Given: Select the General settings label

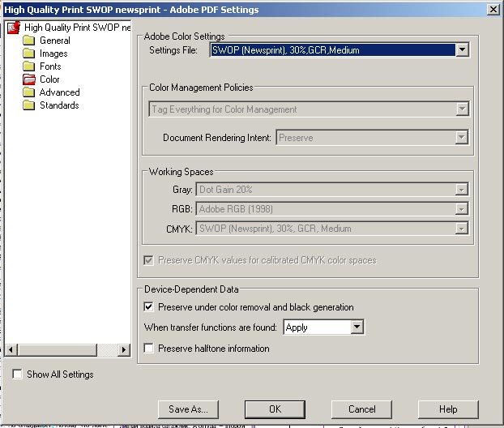Looking at the screenshot, I should [55, 41].
